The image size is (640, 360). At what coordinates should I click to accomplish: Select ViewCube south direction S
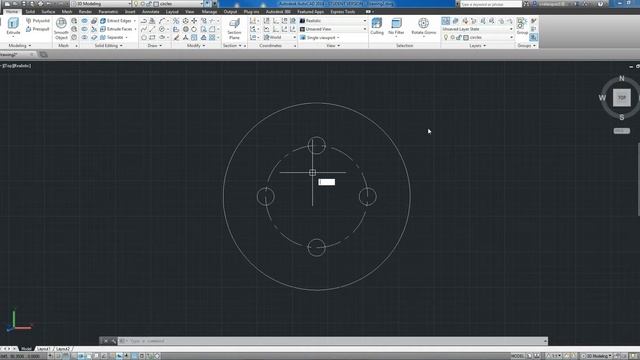coord(621,117)
